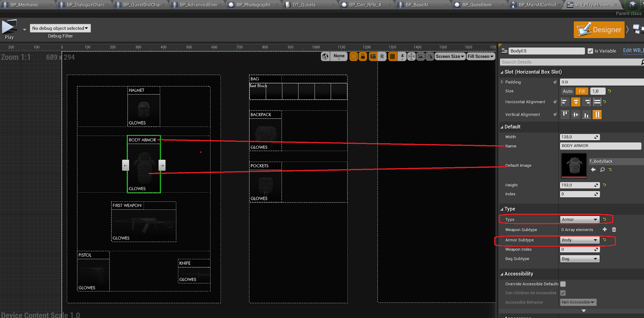This screenshot has height=318, width=644.
Task: Open the Fill Screen dropdown
Action: [481, 57]
